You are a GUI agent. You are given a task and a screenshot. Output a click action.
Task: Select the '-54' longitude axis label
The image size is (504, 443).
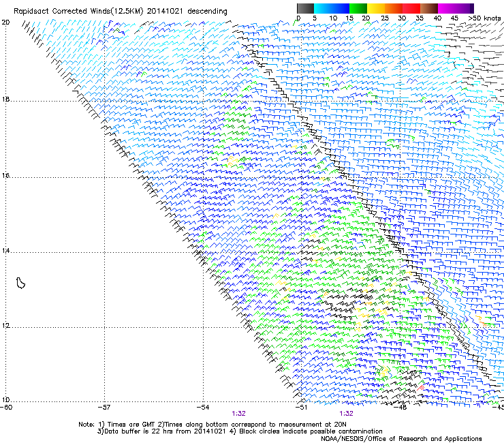point(203,408)
